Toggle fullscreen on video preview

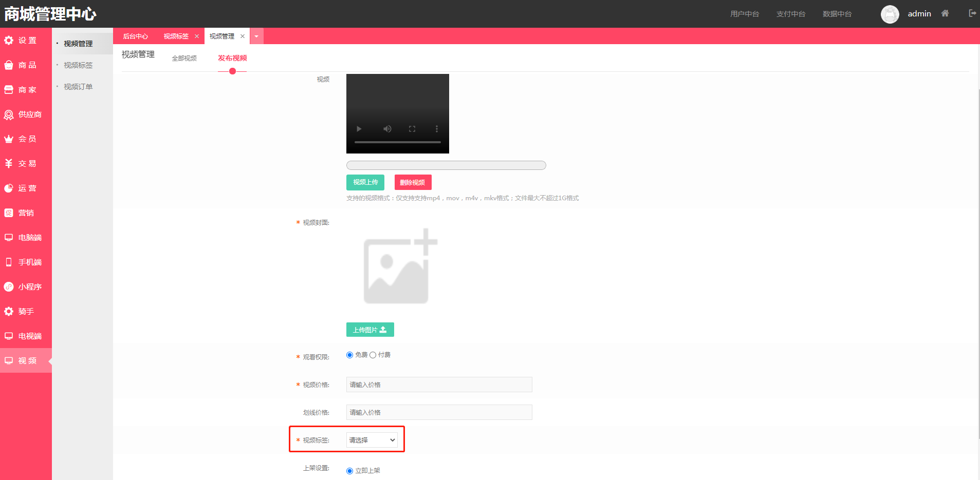(412, 129)
